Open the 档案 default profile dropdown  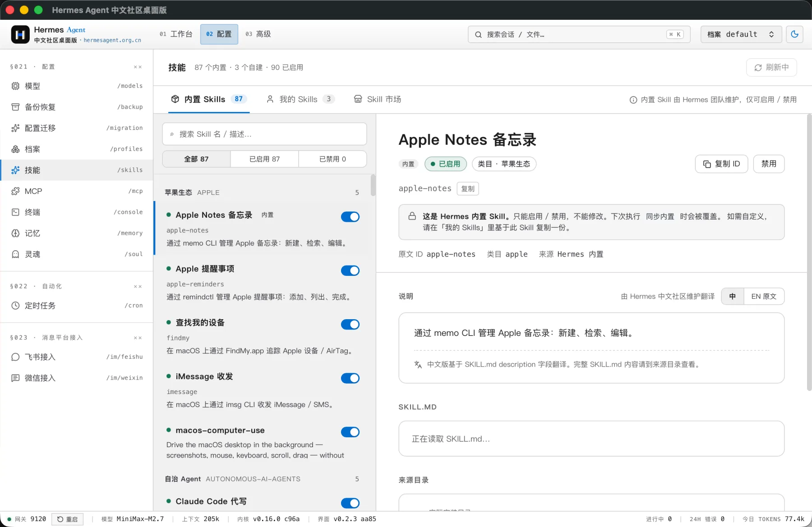pos(741,34)
